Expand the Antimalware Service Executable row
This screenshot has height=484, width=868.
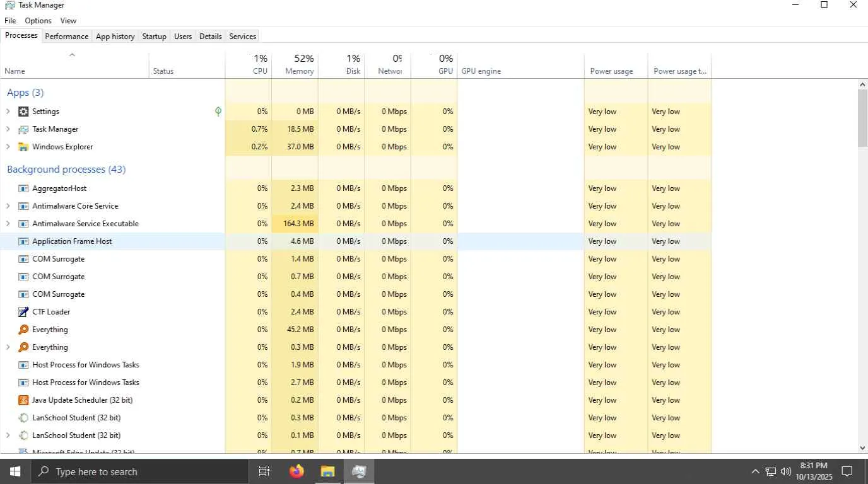(x=8, y=224)
